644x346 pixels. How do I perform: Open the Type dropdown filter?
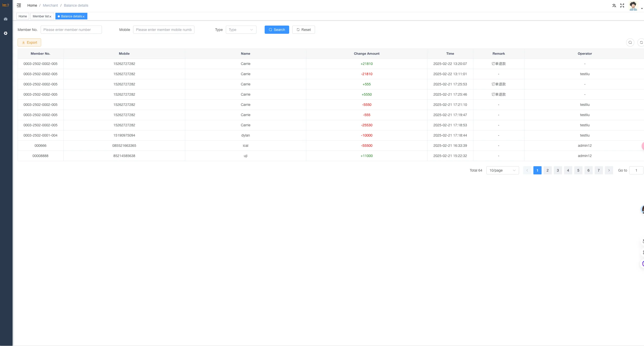click(x=241, y=30)
